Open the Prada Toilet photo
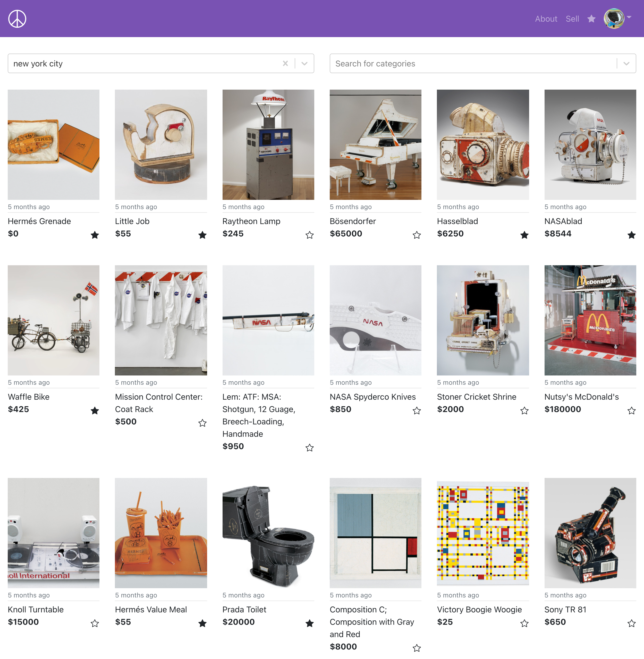The image size is (644, 659). tap(268, 533)
